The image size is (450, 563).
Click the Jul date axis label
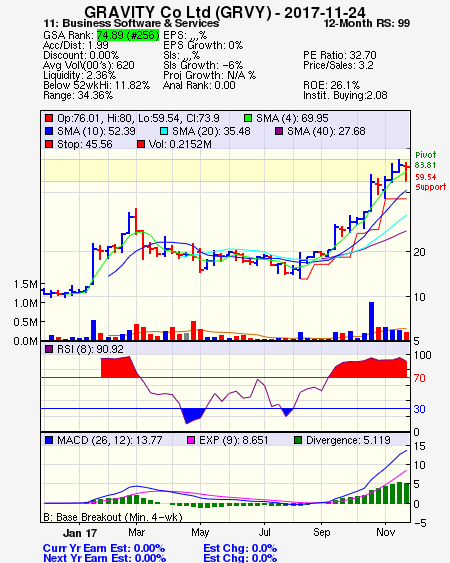point(265,532)
